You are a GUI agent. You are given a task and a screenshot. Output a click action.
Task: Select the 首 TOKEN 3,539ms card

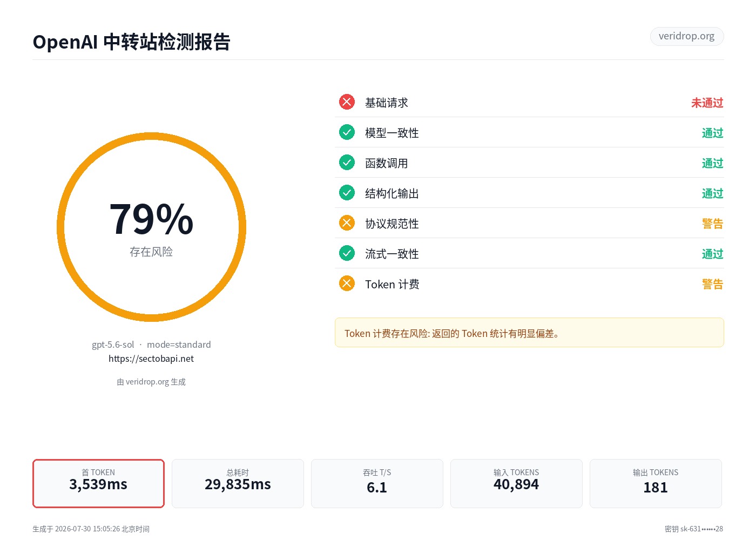click(98, 483)
